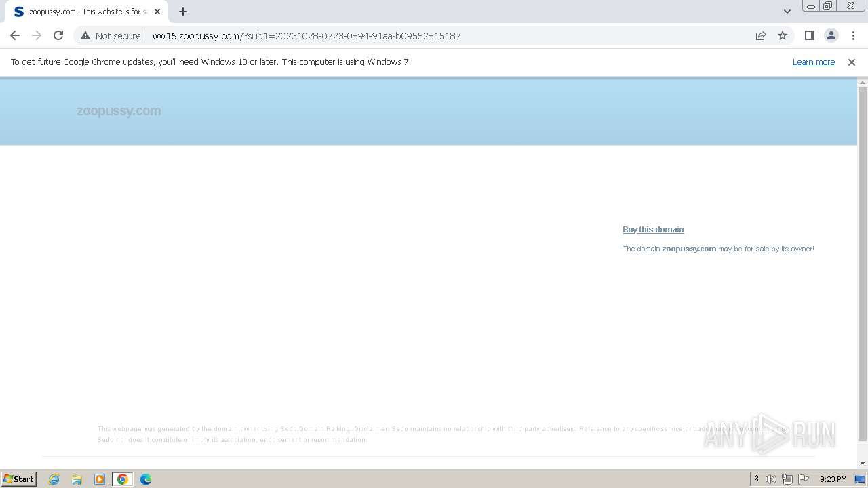Minimize the Chrome window
The height and width of the screenshot is (488, 868).
pos(811,6)
